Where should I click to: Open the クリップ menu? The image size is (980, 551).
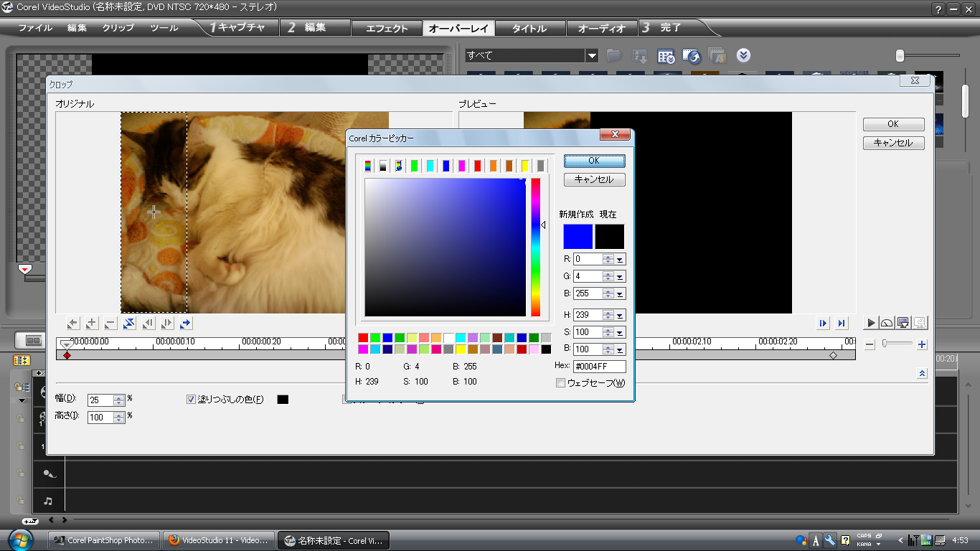(118, 28)
